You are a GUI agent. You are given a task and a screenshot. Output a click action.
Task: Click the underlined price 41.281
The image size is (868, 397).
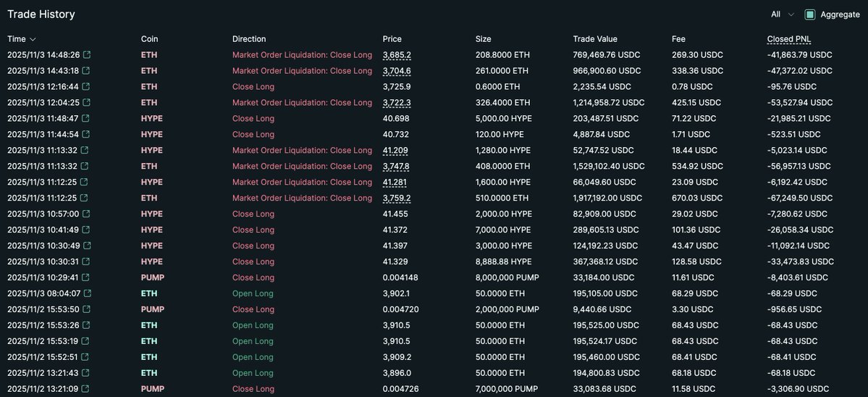pyautogui.click(x=395, y=183)
